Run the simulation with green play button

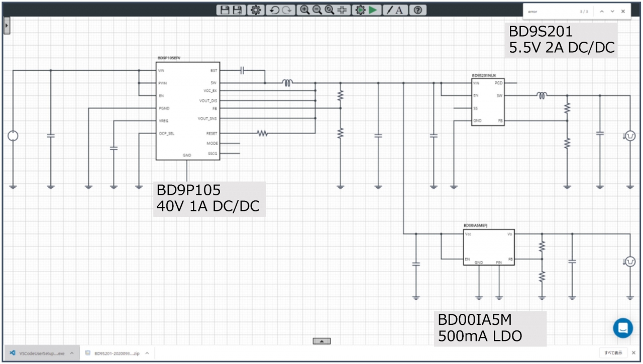pyautogui.click(x=373, y=10)
